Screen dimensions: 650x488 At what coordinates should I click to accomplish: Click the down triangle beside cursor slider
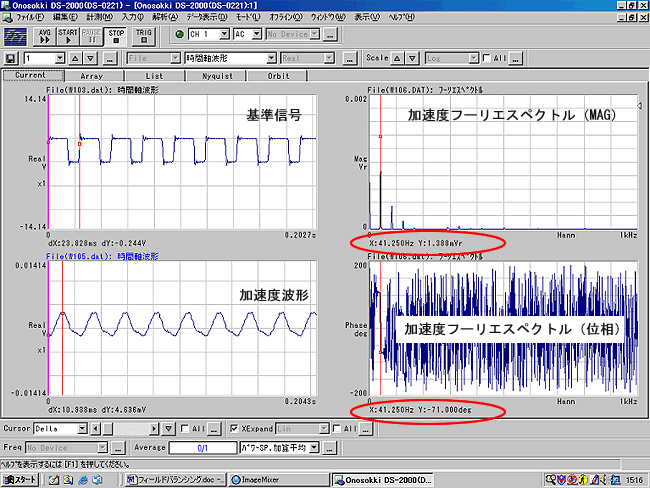pos(168,428)
